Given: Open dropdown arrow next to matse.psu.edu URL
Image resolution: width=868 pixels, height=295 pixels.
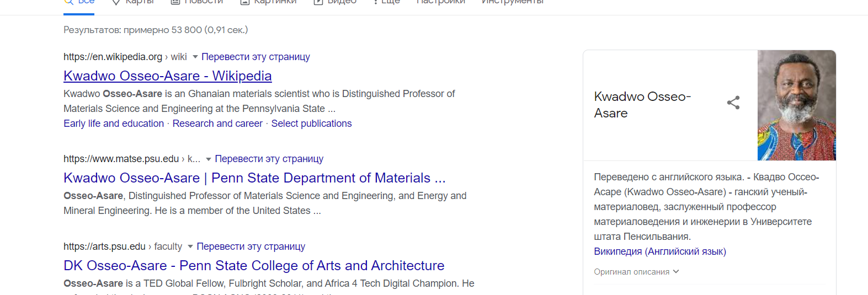Looking at the screenshot, I should point(208,159).
